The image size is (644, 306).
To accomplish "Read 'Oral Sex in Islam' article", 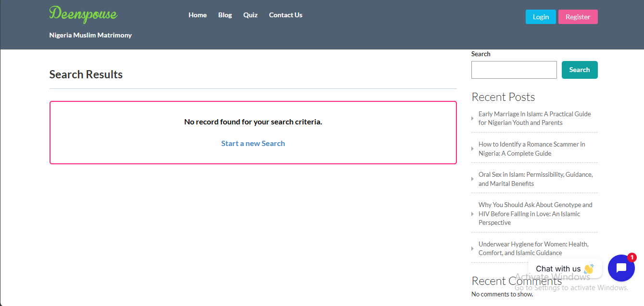I will pos(535,179).
